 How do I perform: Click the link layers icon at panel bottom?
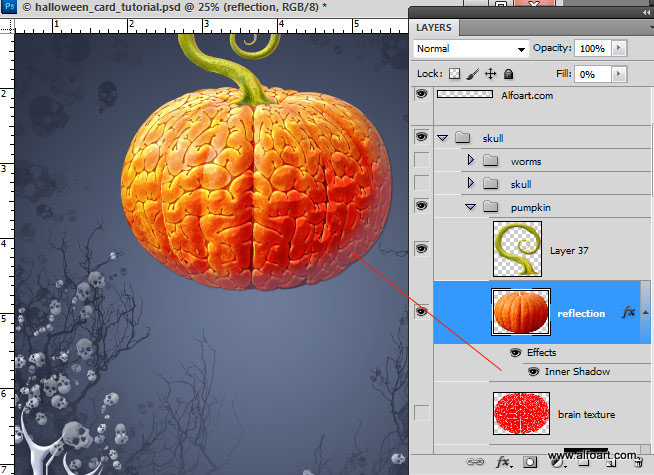click(x=477, y=462)
